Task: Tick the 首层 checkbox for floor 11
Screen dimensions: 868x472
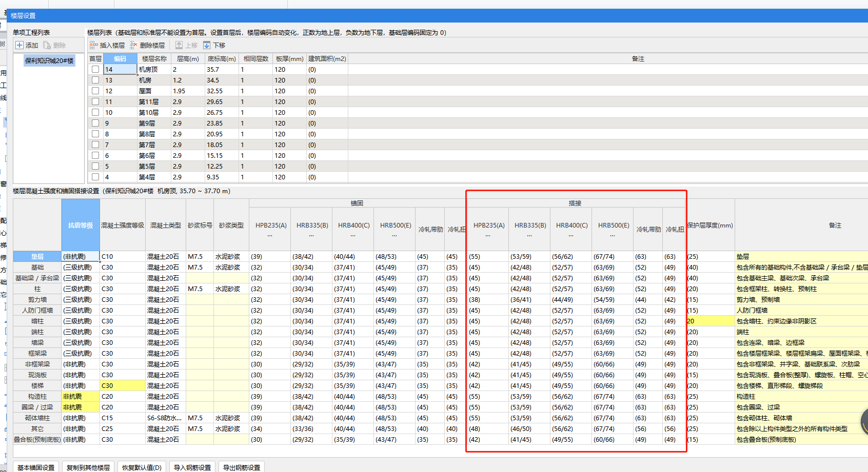Action: click(x=95, y=101)
